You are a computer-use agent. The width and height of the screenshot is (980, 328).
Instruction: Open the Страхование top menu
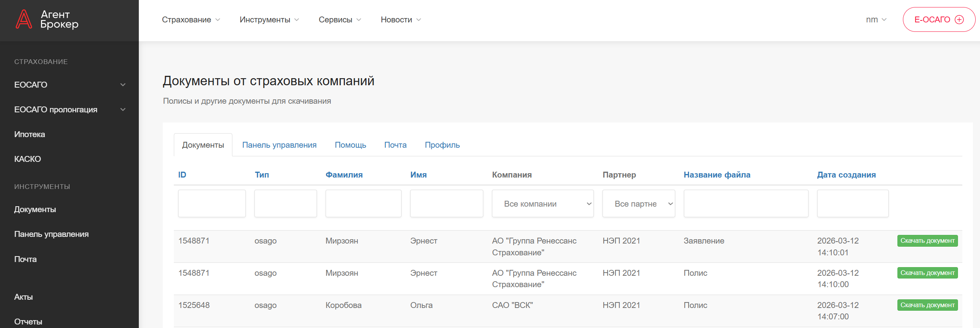tap(191, 20)
